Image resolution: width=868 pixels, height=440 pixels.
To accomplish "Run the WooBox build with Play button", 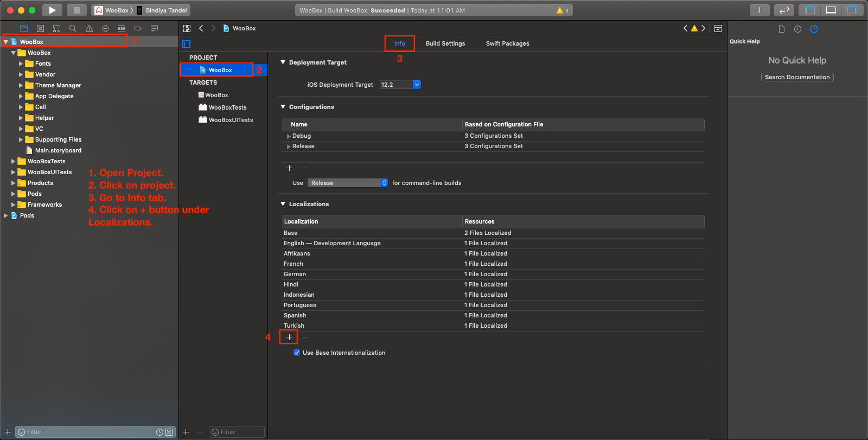I will tap(52, 10).
